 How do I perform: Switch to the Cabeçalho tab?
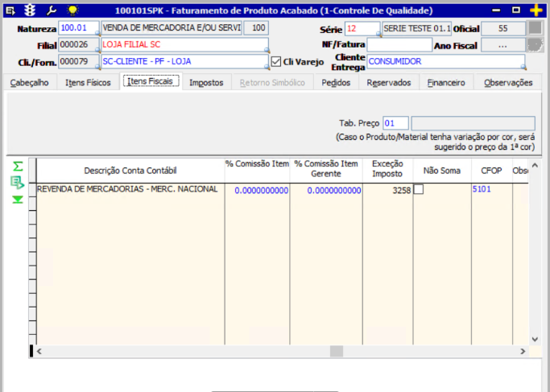click(x=30, y=83)
